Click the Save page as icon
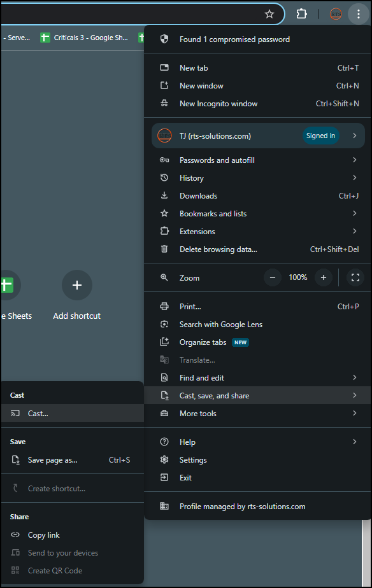This screenshot has height=588, width=372. click(x=15, y=459)
